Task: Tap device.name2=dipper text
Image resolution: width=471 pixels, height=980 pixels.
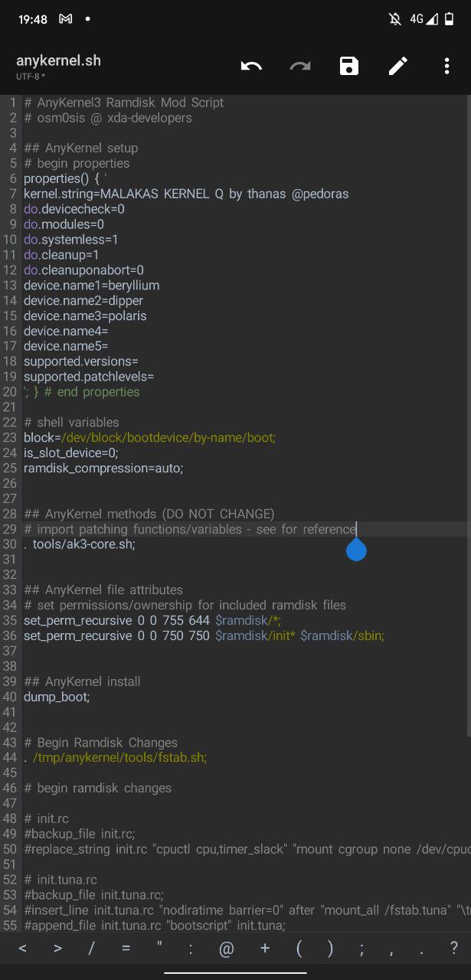Action: pos(83,301)
